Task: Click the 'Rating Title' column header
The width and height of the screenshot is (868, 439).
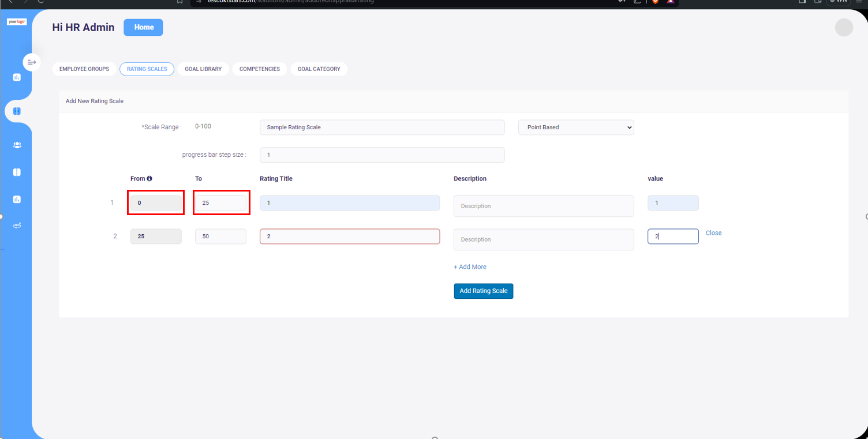Action: [x=276, y=179]
